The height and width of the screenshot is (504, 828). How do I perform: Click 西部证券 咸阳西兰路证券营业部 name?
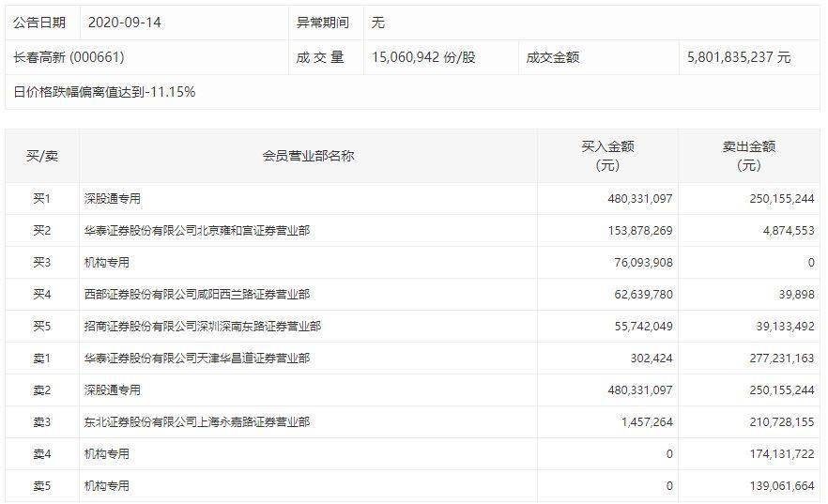tap(197, 294)
